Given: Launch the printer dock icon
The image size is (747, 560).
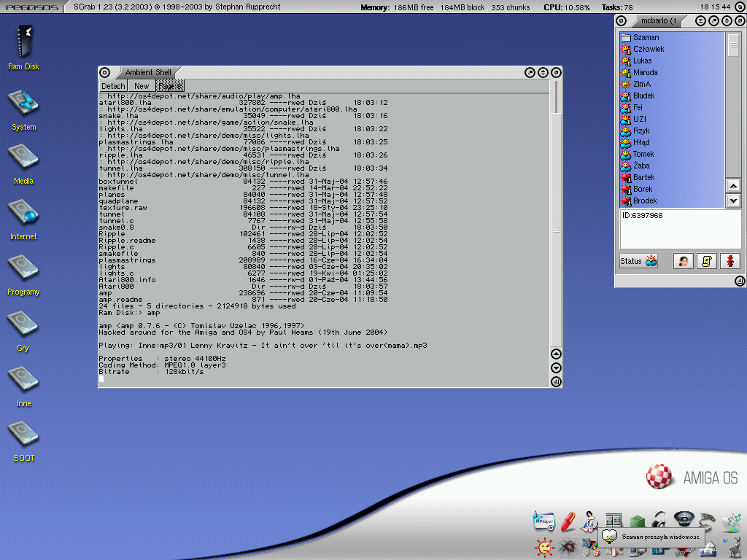Looking at the screenshot, I should point(709,550).
